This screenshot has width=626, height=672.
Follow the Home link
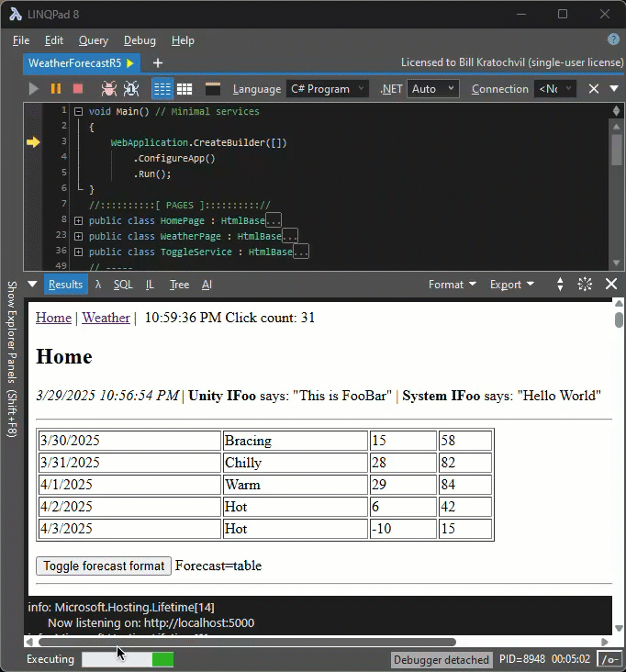pos(53,318)
